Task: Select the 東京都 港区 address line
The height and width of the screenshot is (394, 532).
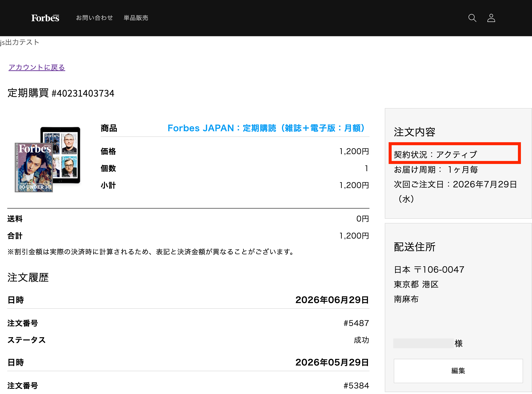Action: pyautogui.click(x=416, y=285)
